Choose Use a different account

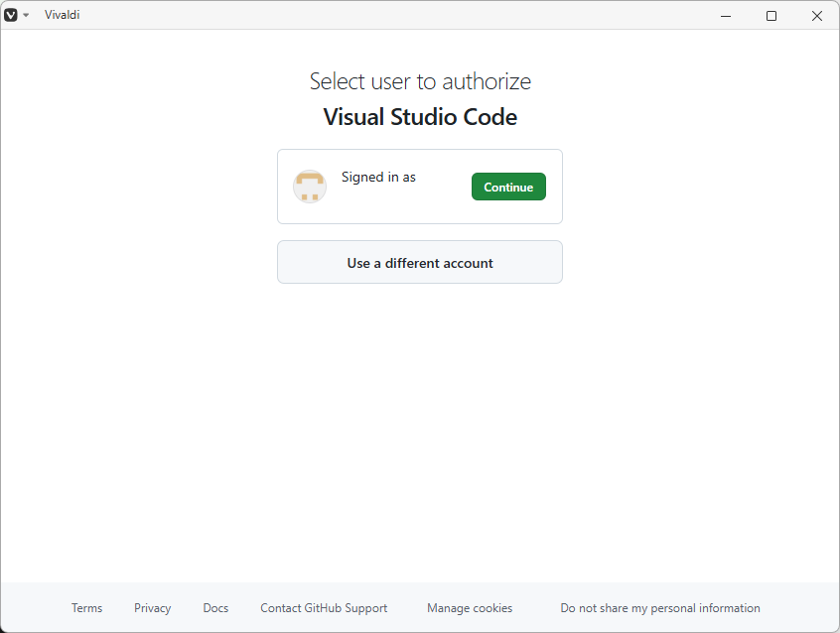coord(420,263)
